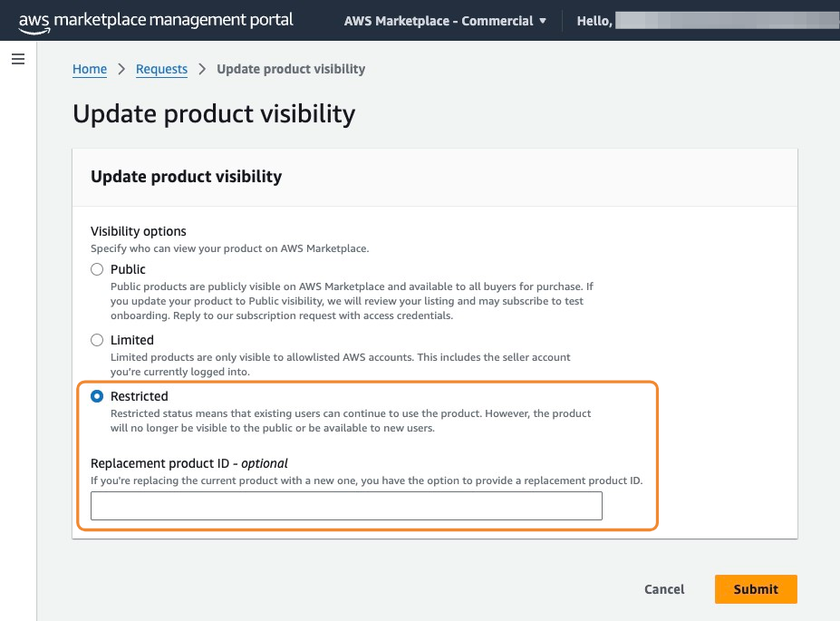Select the Public visibility option
Image resolution: width=840 pixels, height=621 pixels.
click(x=97, y=269)
